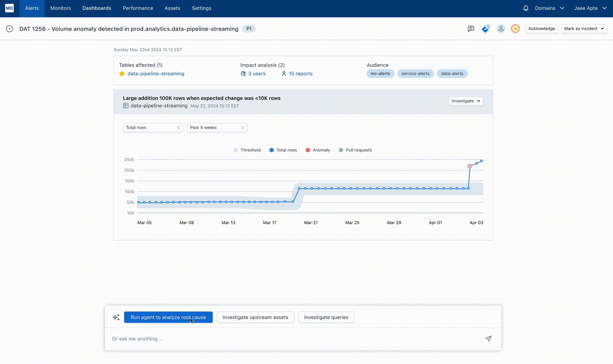This screenshot has width=613, height=364.
Task: Open the Domains dropdown
Action: pos(550,8)
